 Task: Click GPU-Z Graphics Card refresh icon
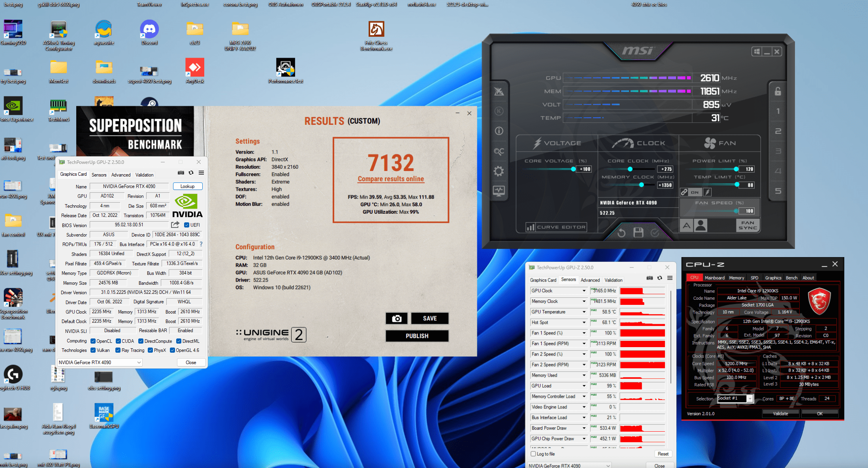pyautogui.click(x=191, y=173)
